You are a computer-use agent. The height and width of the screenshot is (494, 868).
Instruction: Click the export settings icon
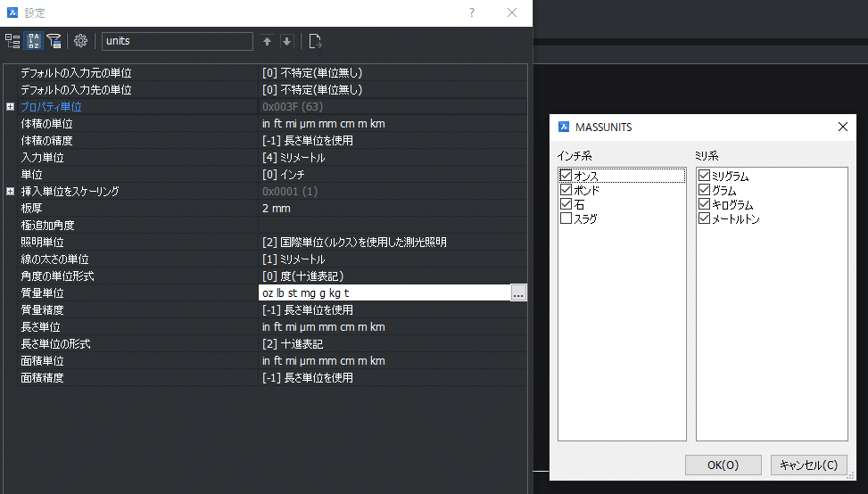[316, 42]
